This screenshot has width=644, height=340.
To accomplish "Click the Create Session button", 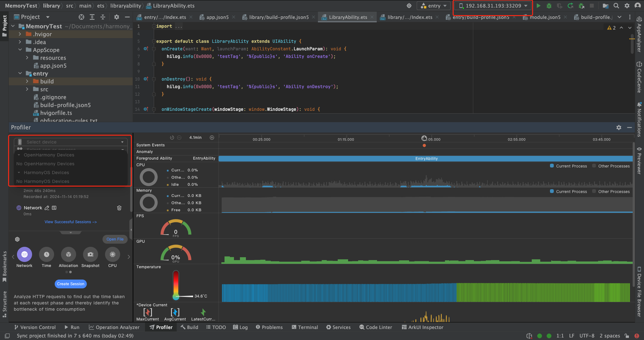I will coord(71,284).
